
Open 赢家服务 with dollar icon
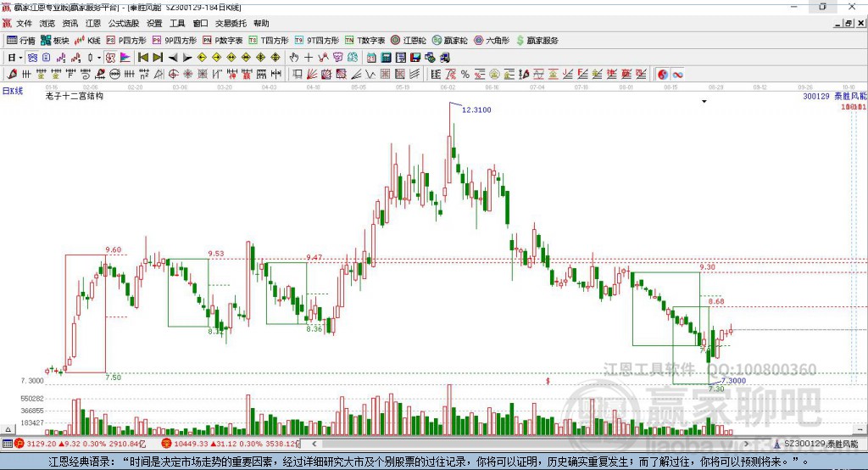coord(537,41)
